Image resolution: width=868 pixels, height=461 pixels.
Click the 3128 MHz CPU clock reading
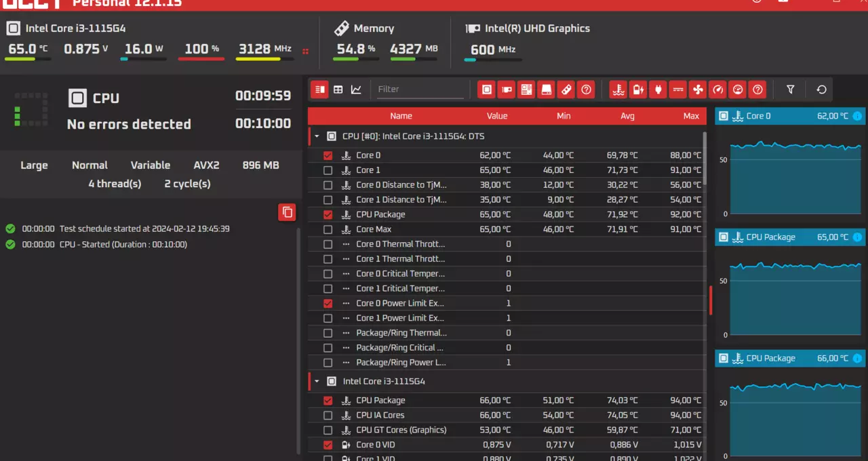click(x=264, y=49)
